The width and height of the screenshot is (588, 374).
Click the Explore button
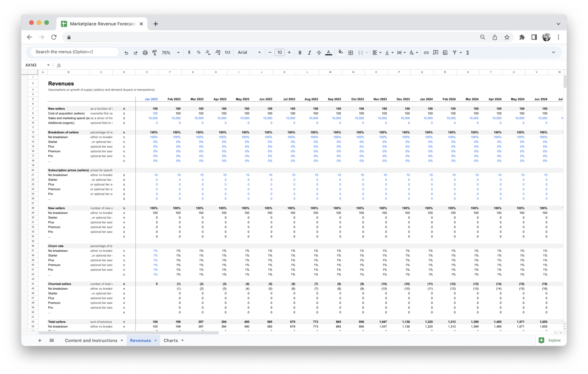click(550, 340)
